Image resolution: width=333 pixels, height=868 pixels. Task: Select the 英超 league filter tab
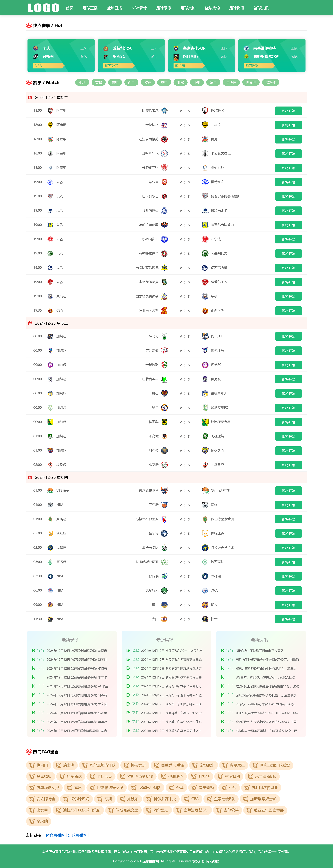point(99,83)
